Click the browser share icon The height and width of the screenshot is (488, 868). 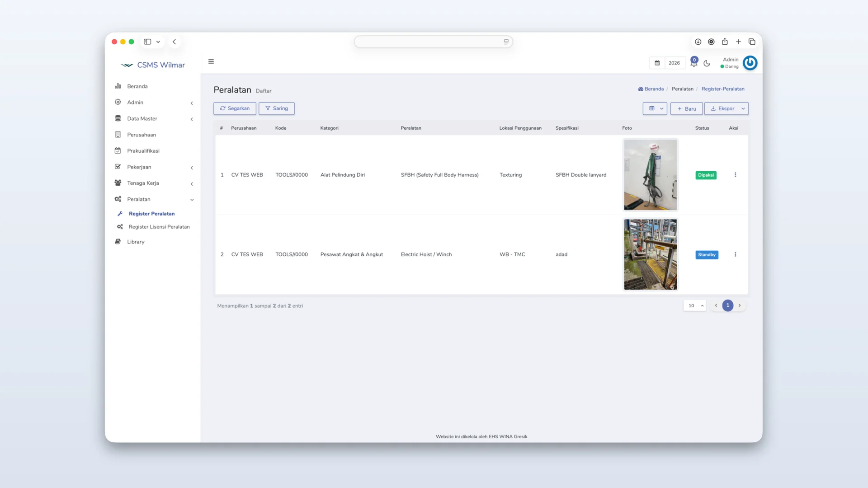(725, 42)
